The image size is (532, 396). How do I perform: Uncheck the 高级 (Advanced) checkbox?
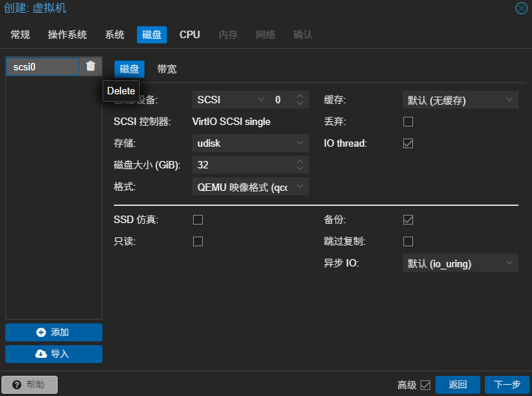pos(425,385)
